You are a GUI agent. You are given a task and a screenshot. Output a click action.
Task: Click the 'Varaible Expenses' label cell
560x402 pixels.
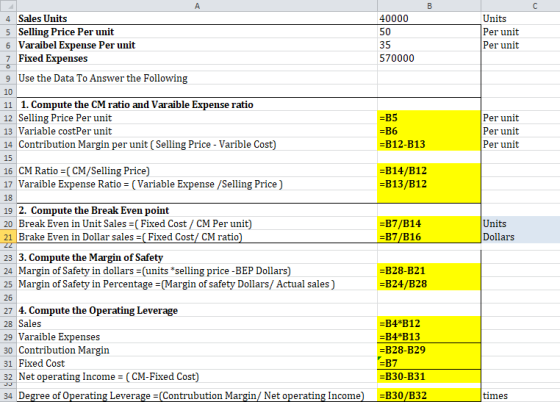tap(197, 337)
